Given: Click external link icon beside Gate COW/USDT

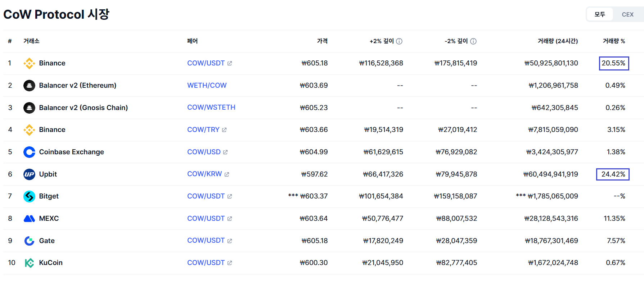Looking at the screenshot, I should click(230, 241).
